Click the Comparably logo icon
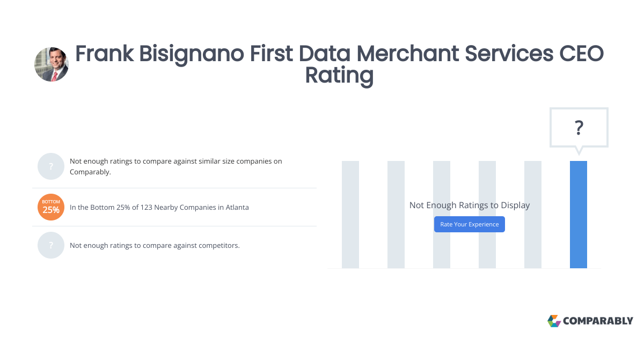The width and height of the screenshot is (644, 338). coord(553,321)
